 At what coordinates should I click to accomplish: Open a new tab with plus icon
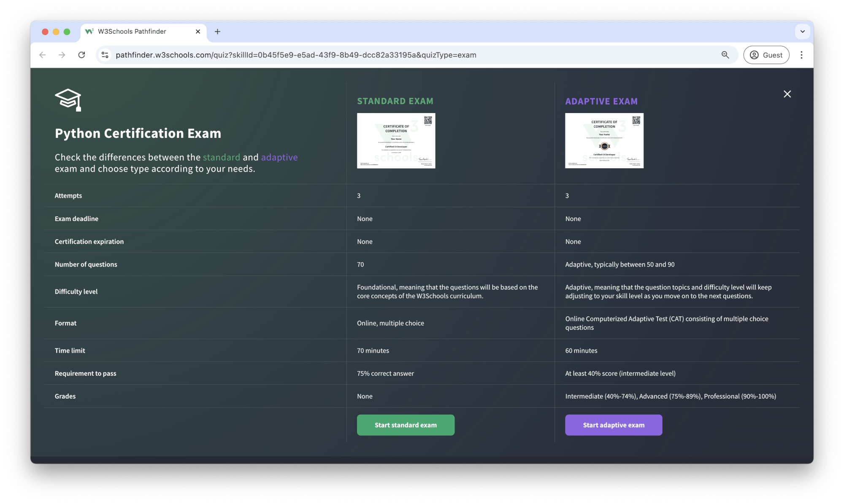[x=217, y=32]
